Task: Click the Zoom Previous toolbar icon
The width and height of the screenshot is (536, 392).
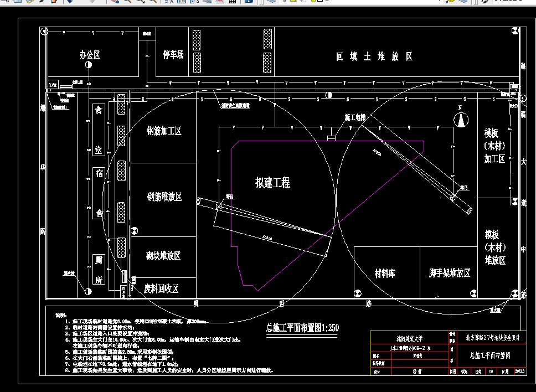Action: pos(154,3)
